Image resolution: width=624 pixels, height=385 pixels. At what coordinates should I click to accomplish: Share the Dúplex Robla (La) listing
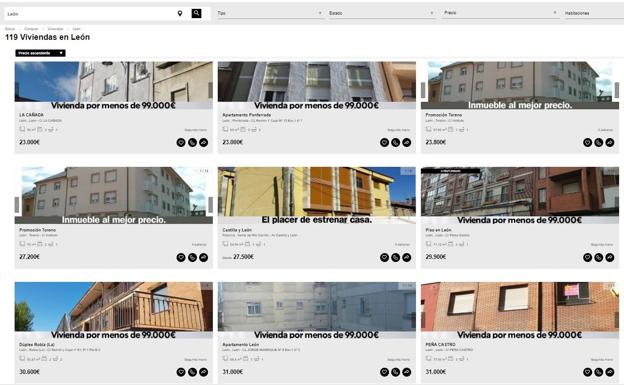coord(203,372)
